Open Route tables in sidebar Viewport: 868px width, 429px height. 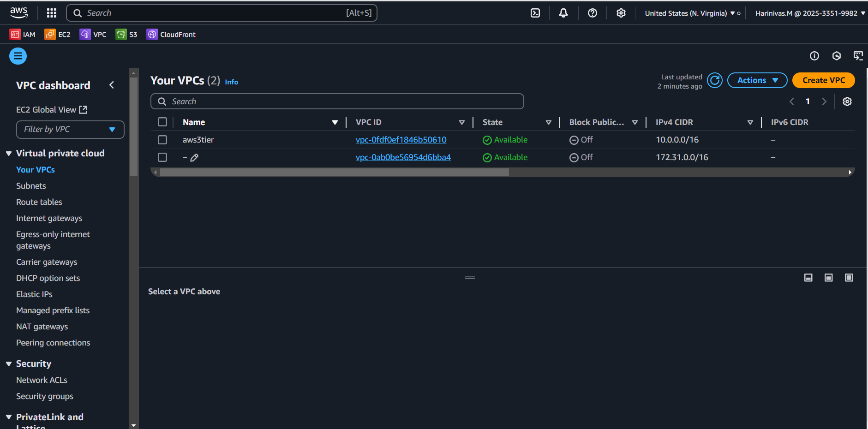[39, 202]
